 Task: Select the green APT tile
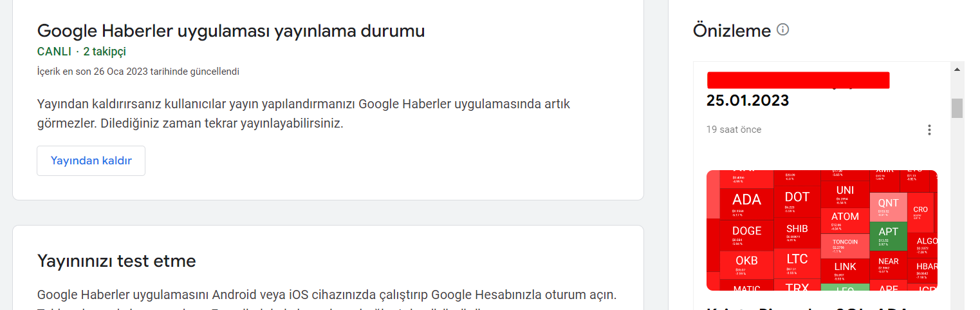(888, 235)
